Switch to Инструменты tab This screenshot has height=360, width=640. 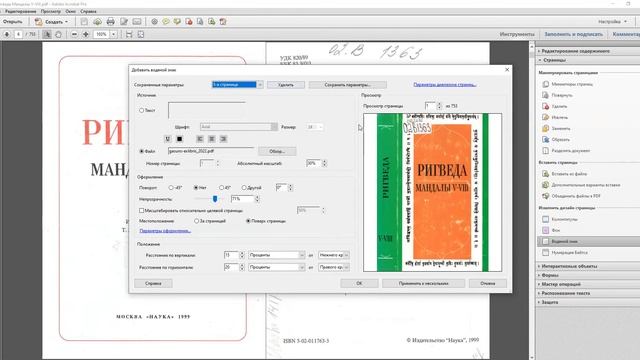pyautogui.click(x=517, y=34)
